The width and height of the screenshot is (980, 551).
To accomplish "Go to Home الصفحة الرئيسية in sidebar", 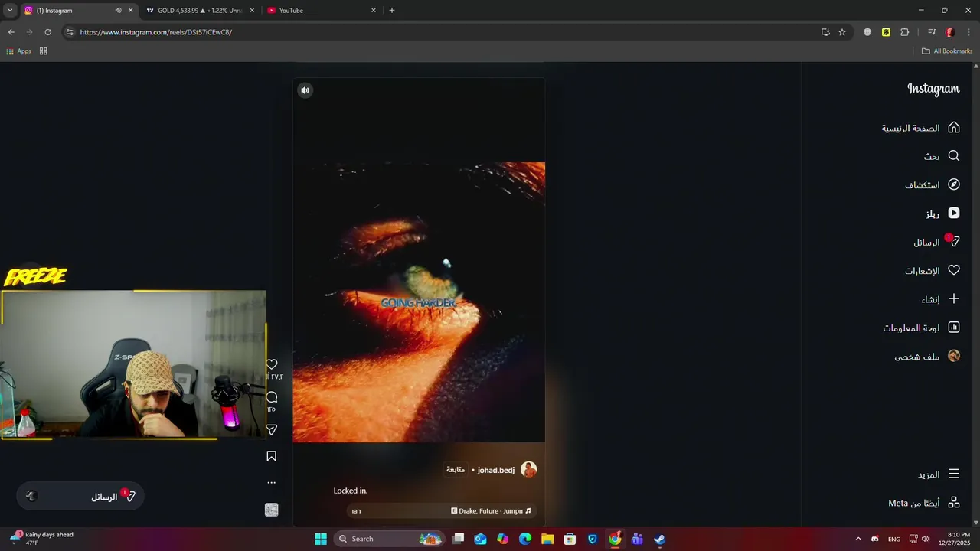I will (920, 128).
